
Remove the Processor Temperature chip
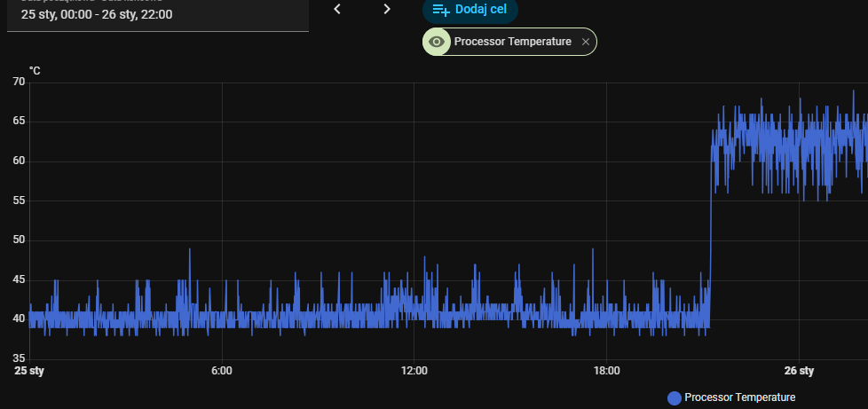click(x=585, y=42)
